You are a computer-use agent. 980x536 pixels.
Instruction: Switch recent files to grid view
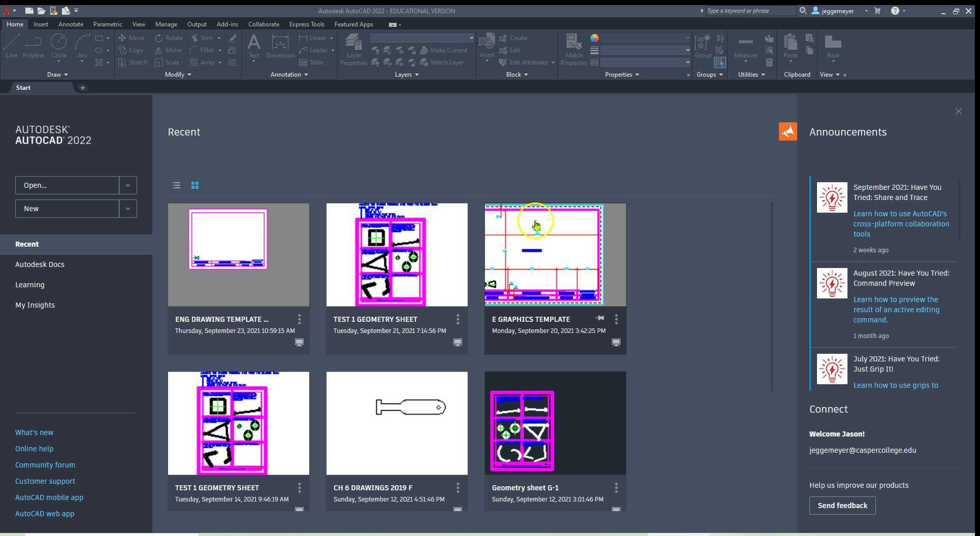tap(195, 185)
